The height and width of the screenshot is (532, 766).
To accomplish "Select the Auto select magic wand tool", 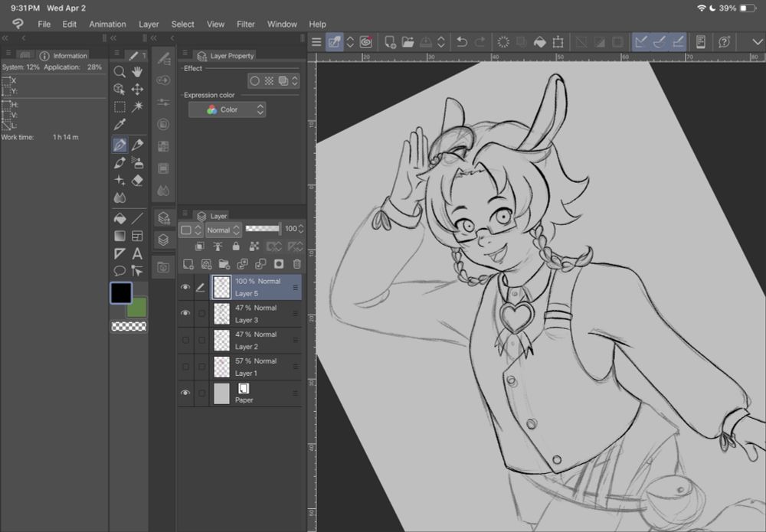I will tap(137, 106).
